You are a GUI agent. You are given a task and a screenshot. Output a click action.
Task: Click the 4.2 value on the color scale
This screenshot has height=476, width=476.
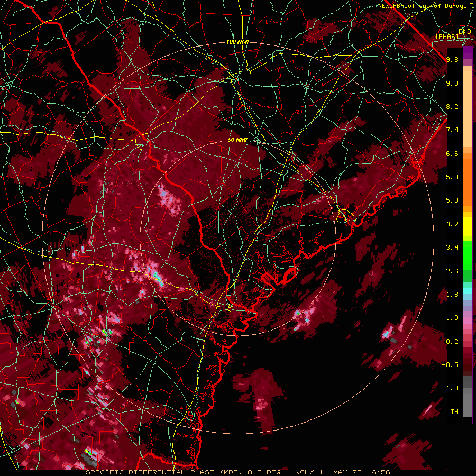coord(452,224)
